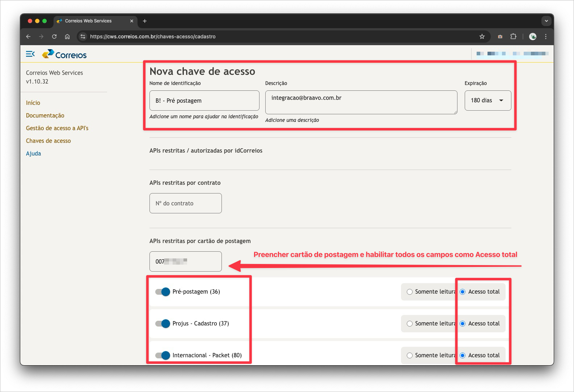Toggle the Projus - Cadastro (37) switch
574x392 pixels.
point(163,324)
